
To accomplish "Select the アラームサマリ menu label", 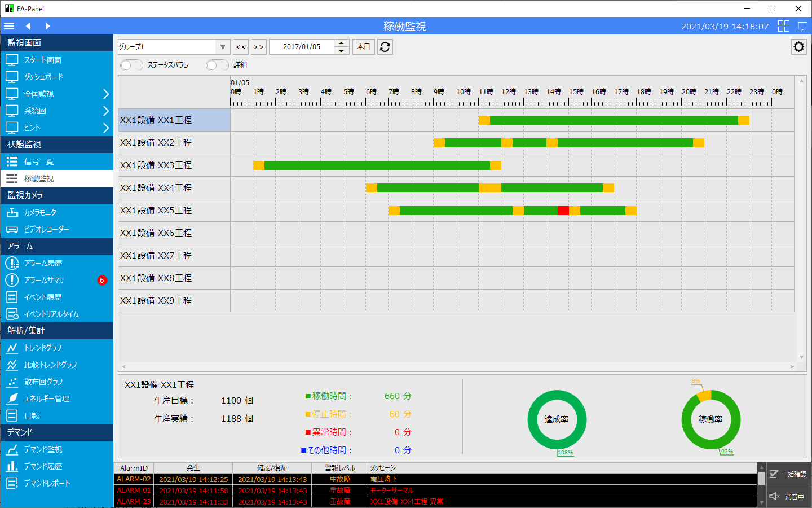I will click(x=44, y=280).
